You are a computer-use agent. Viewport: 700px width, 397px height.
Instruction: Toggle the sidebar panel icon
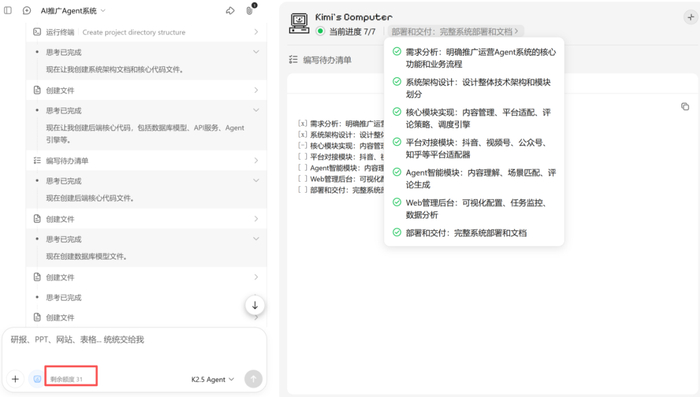click(8, 10)
